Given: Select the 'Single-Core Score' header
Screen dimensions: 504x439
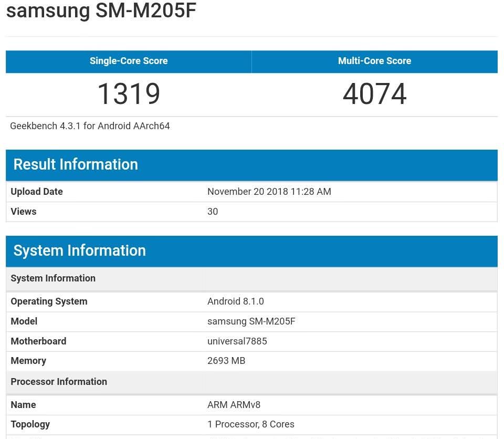Looking at the screenshot, I should point(129,61).
